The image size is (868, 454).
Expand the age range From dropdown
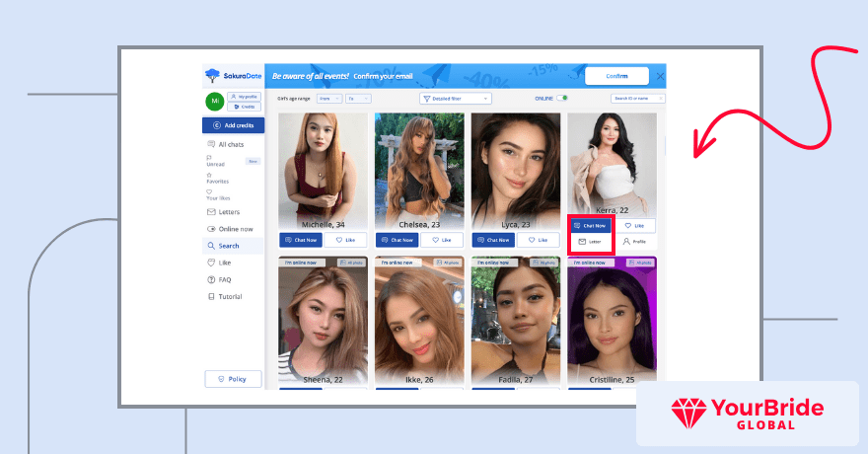coord(329,99)
